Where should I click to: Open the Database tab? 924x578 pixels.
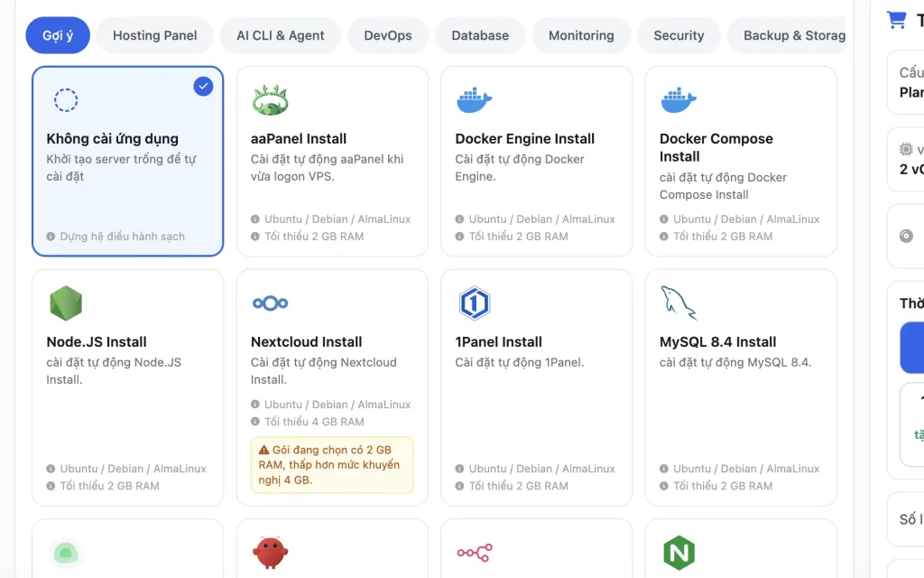point(480,35)
